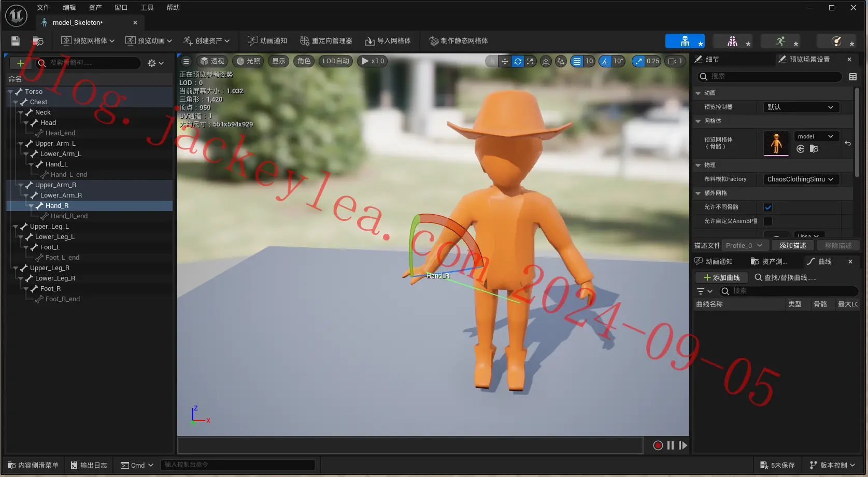Image resolution: width=868 pixels, height=477 pixels.
Task: Open the 工具 menu
Action: tap(147, 8)
